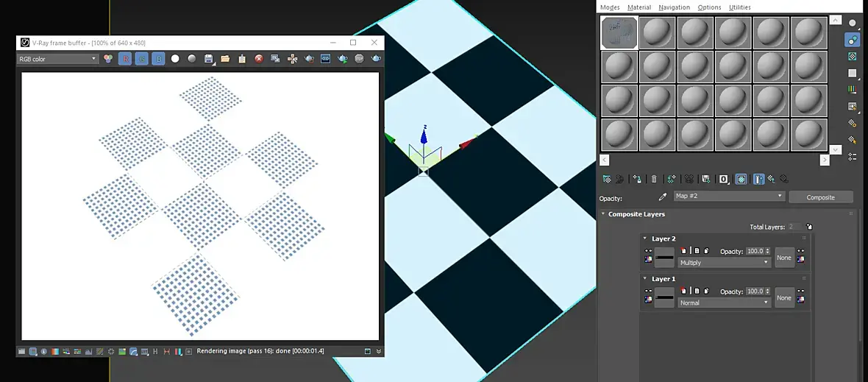Select the second sample sphere in top row
This screenshot has width=868, height=382.
658,32
